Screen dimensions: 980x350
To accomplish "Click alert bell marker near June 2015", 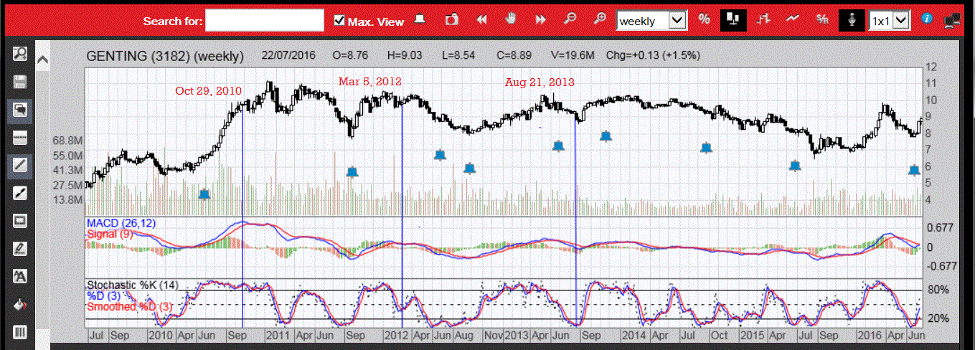I will click(795, 166).
